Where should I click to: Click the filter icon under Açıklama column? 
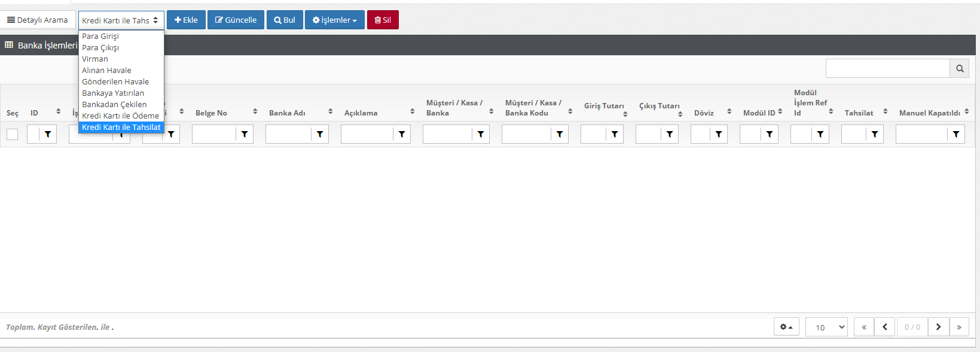[402, 134]
